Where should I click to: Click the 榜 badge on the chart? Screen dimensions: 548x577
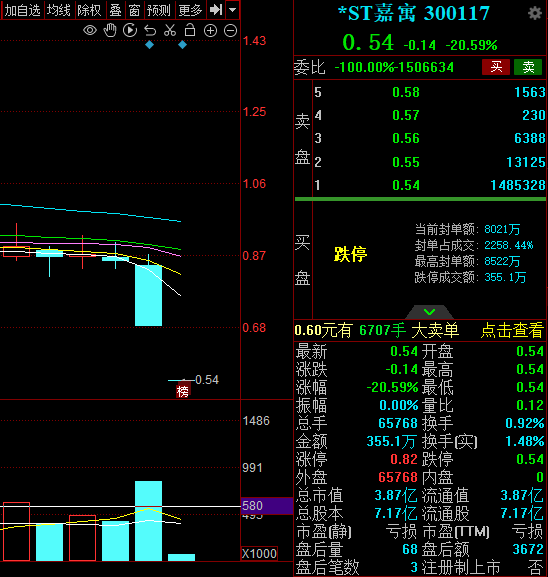183,391
